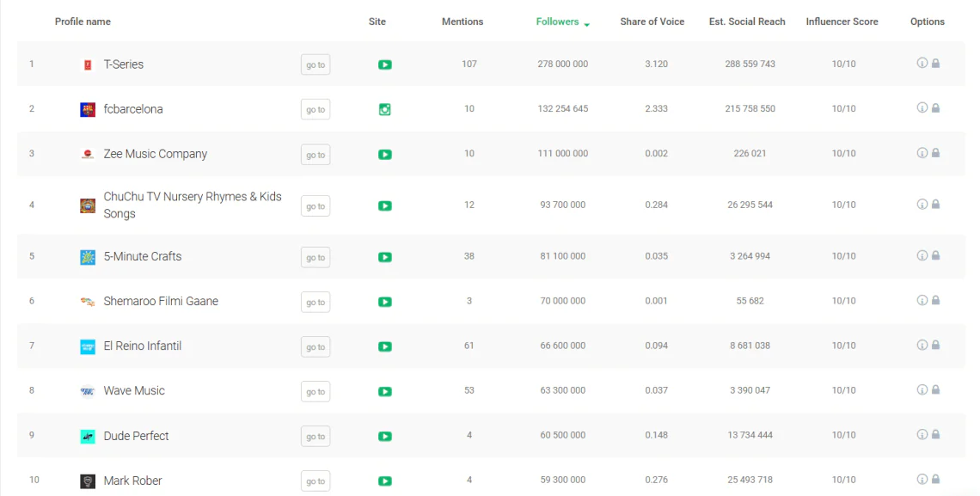Click the info icon for 5-Minute Crafts

[922, 255]
